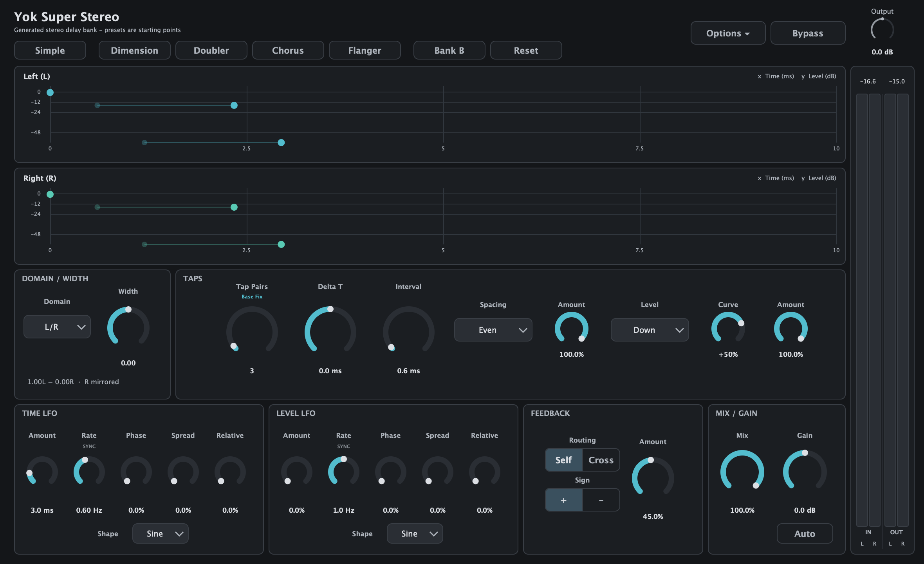Select the Simple preset
This screenshot has width=924, height=564.
point(50,51)
